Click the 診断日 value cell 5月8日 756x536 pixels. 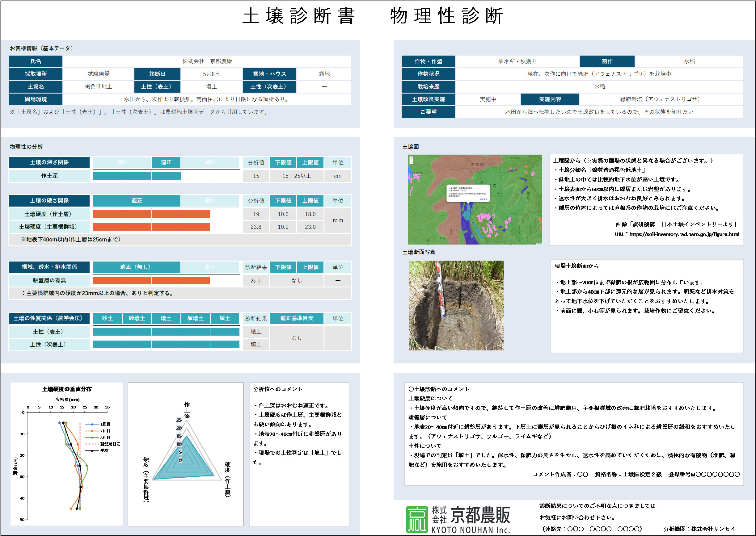click(211, 74)
